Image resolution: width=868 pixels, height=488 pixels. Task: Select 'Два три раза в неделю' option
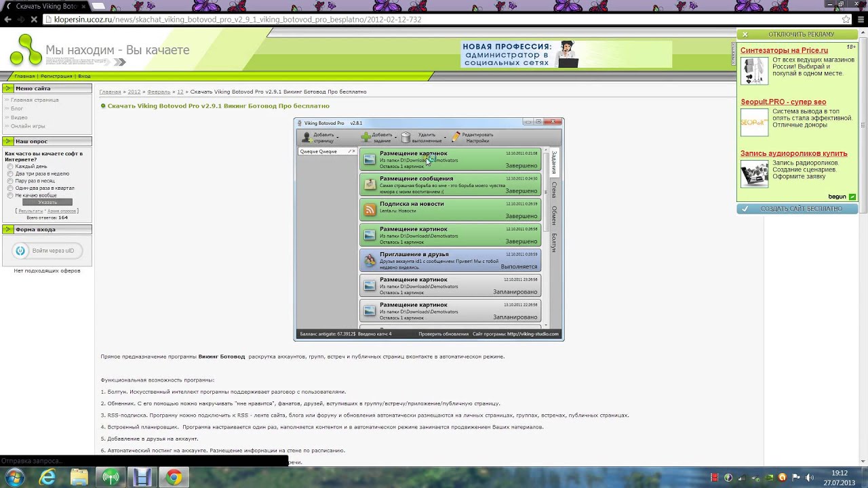tap(10, 174)
